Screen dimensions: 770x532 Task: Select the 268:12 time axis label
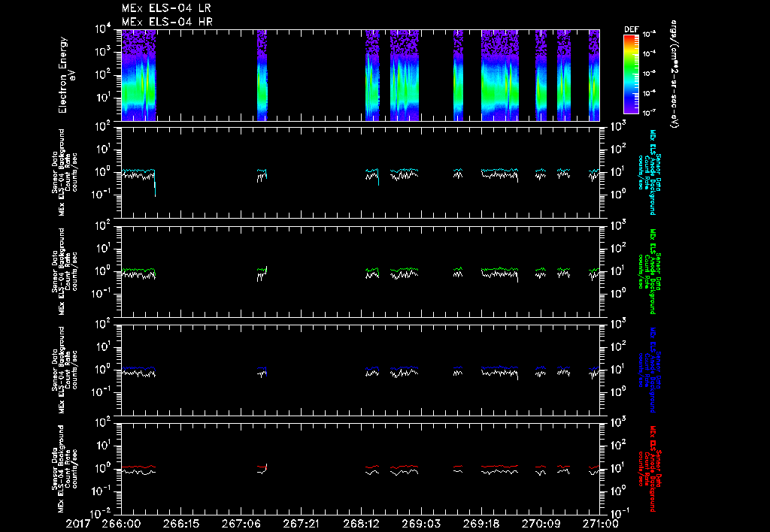360,524
